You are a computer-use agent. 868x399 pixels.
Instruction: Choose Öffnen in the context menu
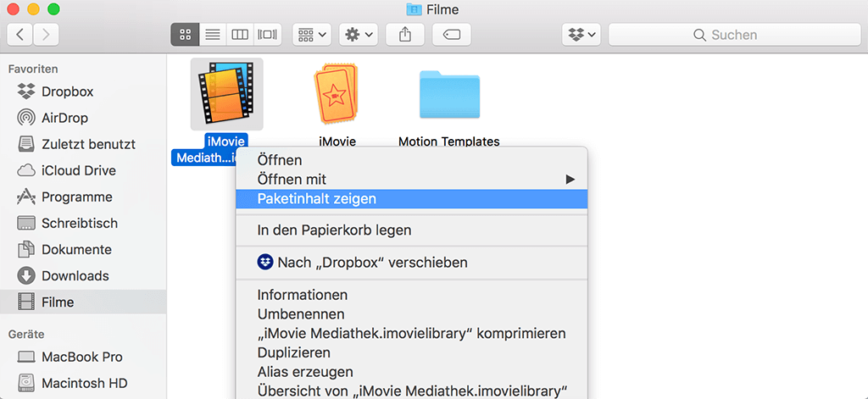click(411, 160)
